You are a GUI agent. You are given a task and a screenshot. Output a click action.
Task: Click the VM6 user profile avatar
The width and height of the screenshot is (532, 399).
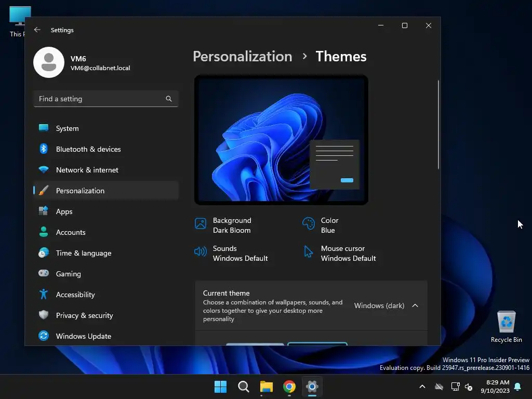49,62
